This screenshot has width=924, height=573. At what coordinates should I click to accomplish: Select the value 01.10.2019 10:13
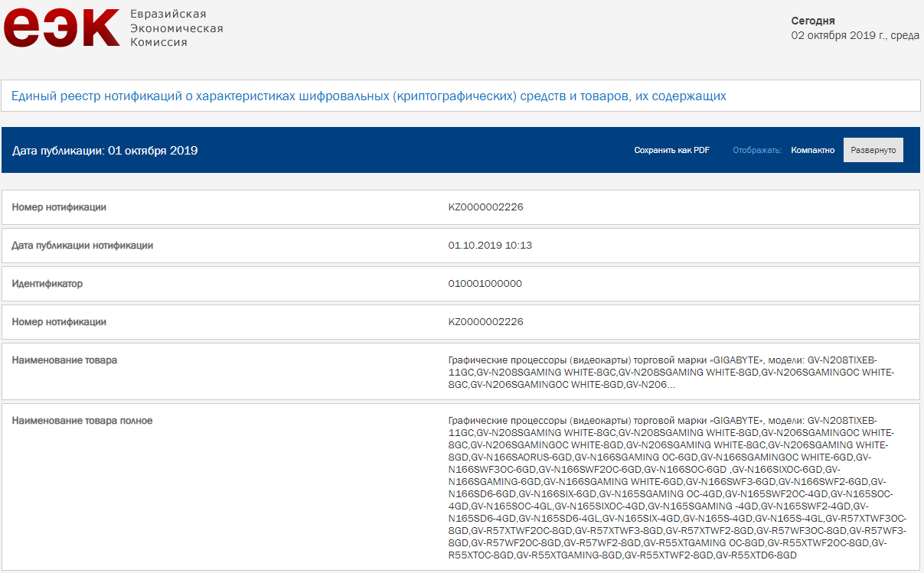tap(490, 246)
